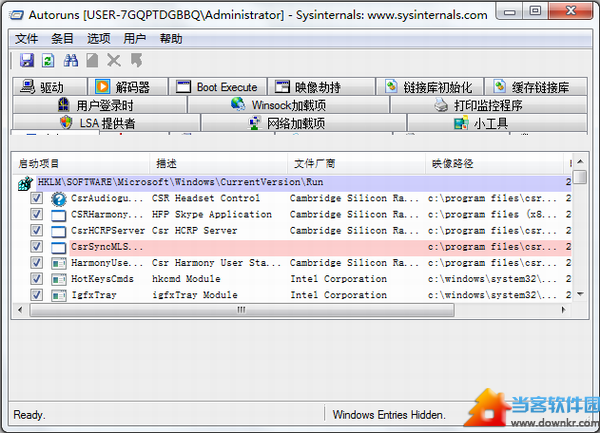Viewport: 600px width, 433px height.
Task: Click the Save toolbar icon
Action: (x=27, y=60)
